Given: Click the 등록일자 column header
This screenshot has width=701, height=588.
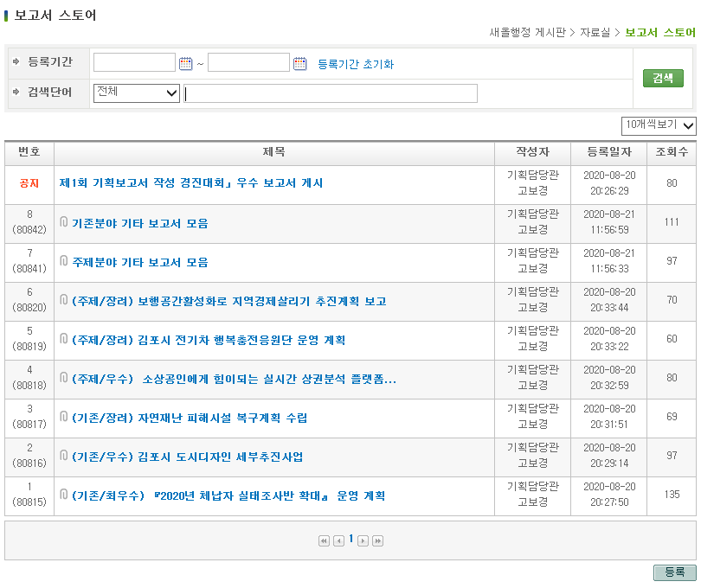Looking at the screenshot, I should point(609,152).
